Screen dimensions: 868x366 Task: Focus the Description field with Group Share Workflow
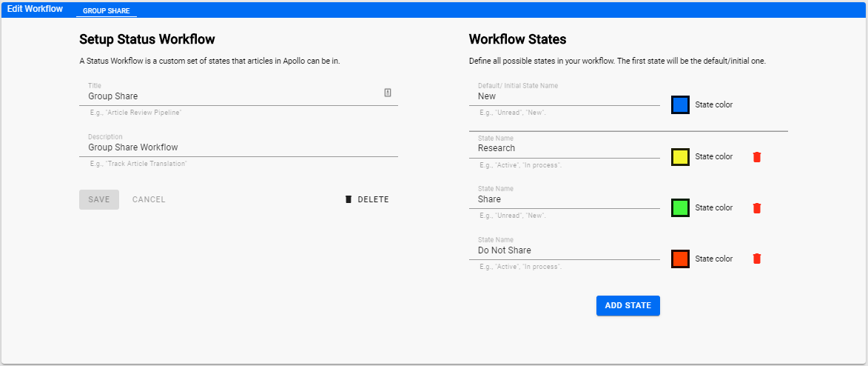pos(238,147)
